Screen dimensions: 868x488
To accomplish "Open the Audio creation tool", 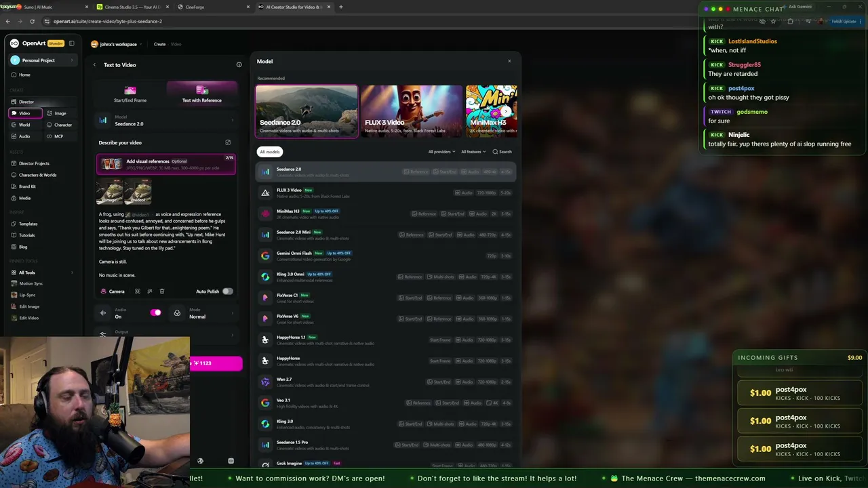I will coord(24,136).
